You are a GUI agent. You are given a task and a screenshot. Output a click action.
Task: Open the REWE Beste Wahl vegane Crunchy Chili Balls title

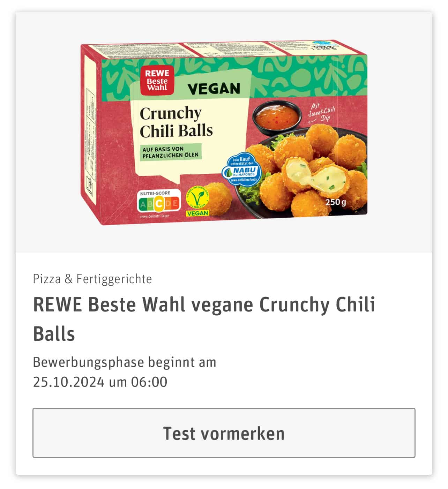[x=204, y=319]
